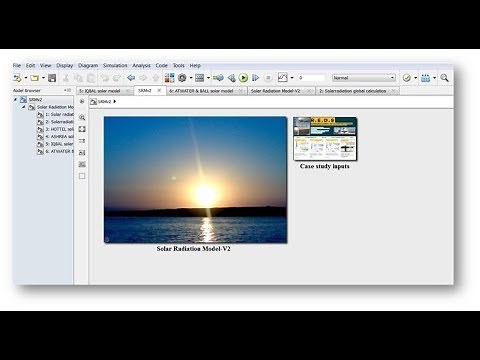Open the Model Explorer icon

pos(200,78)
